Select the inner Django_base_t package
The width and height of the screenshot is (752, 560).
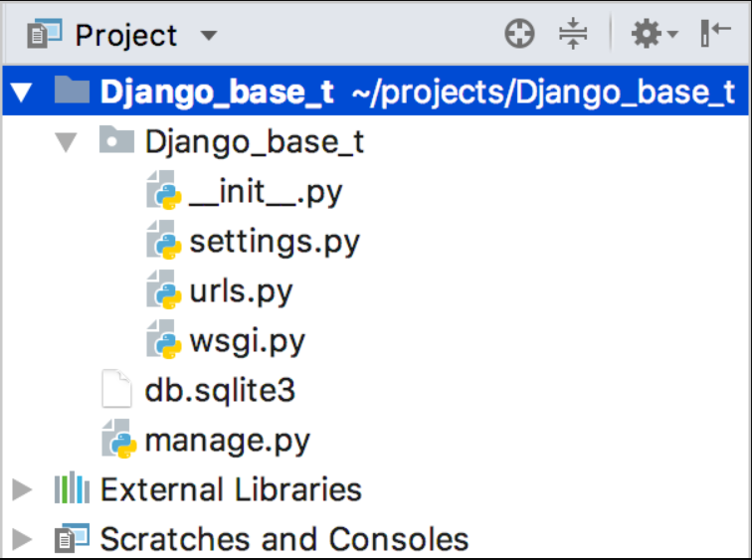[255, 142]
